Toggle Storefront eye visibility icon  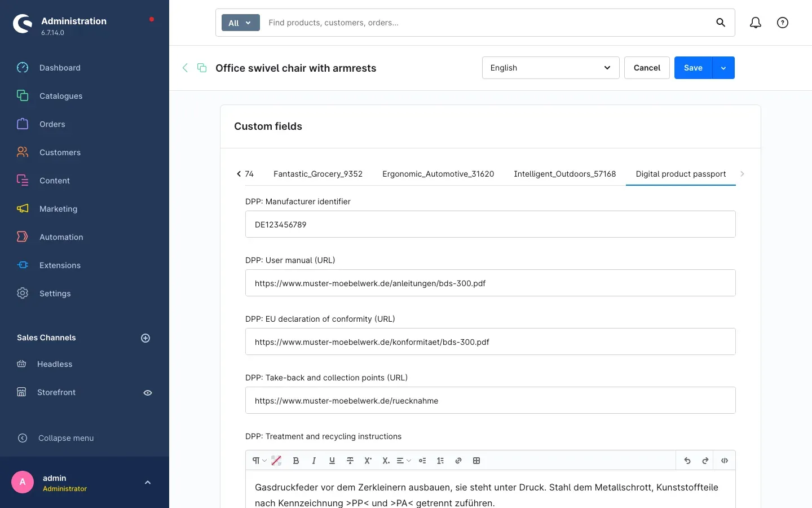pos(148,393)
